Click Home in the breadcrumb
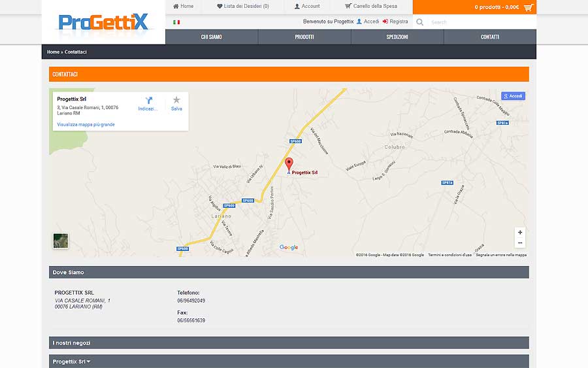588x368 pixels. (x=54, y=52)
